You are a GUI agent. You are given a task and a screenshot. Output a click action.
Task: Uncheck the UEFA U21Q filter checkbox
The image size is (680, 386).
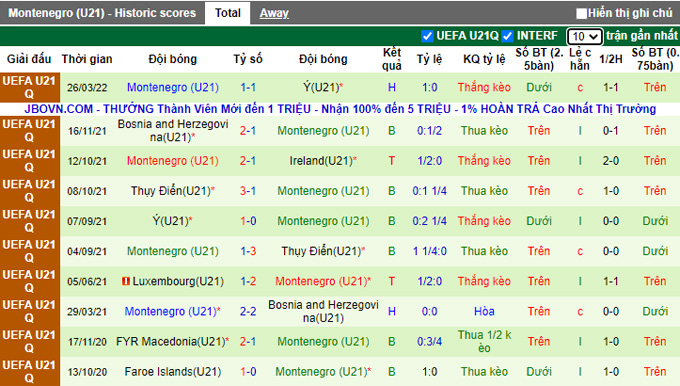pos(427,36)
